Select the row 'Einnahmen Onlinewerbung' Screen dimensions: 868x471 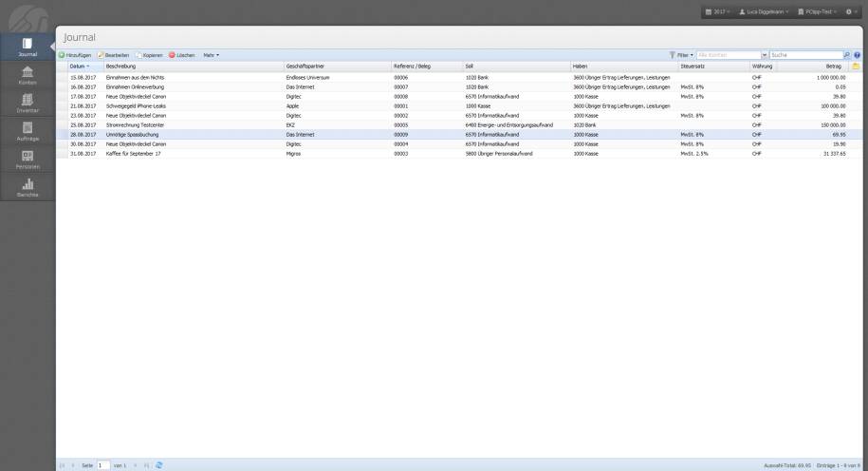coord(459,87)
